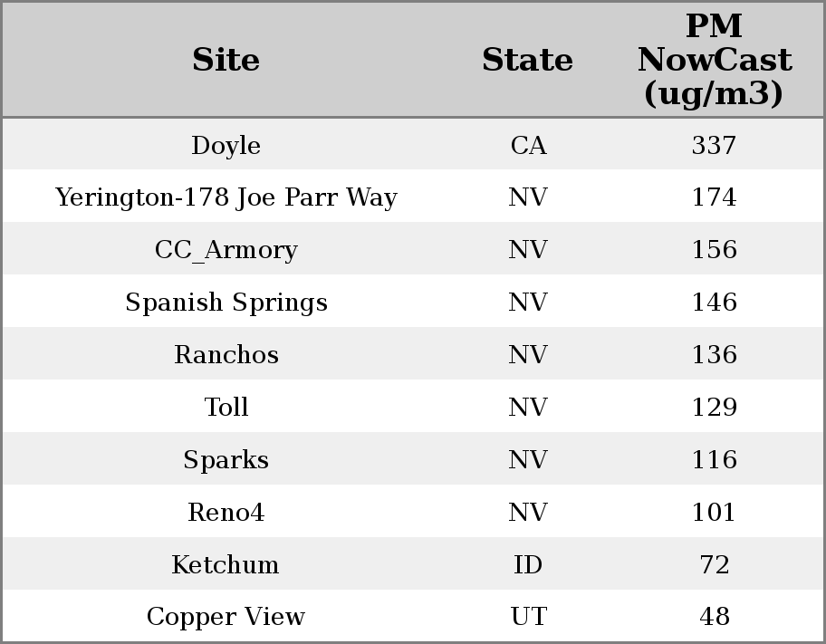Click the UT state cell for Copper View
This screenshot has width=826, height=644.
pos(528,617)
